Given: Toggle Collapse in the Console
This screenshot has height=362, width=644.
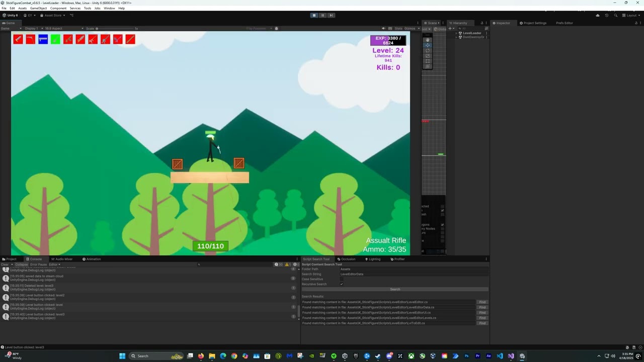Looking at the screenshot, I should (22, 264).
